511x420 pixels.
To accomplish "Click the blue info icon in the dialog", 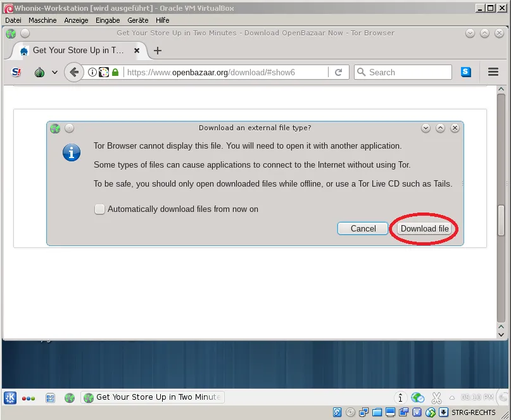I will click(72, 152).
